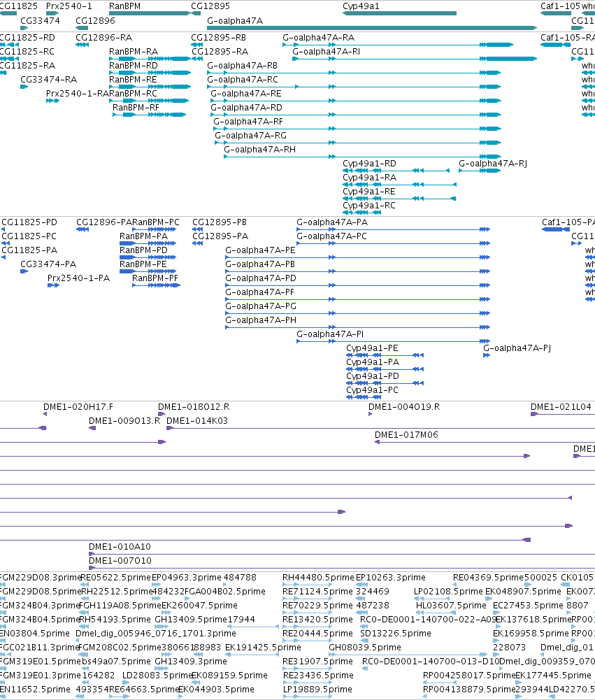Select protein 'Prx2540-1-PA'
Image resolution: width=595 pixels, height=700 pixels.
point(78,278)
